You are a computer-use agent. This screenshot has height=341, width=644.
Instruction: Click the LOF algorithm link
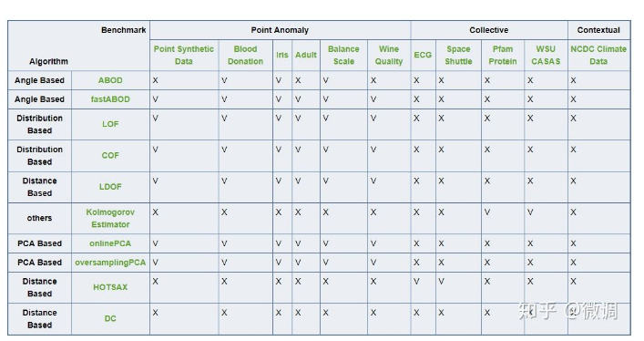[110, 124]
